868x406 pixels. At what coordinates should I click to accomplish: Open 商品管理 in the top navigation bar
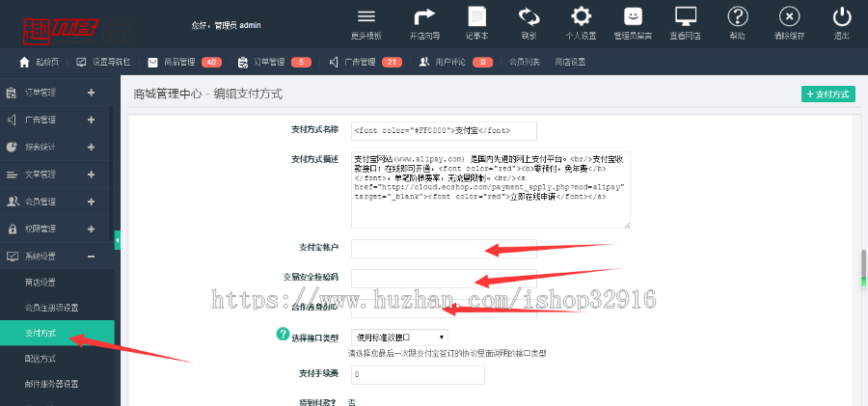[x=172, y=62]
